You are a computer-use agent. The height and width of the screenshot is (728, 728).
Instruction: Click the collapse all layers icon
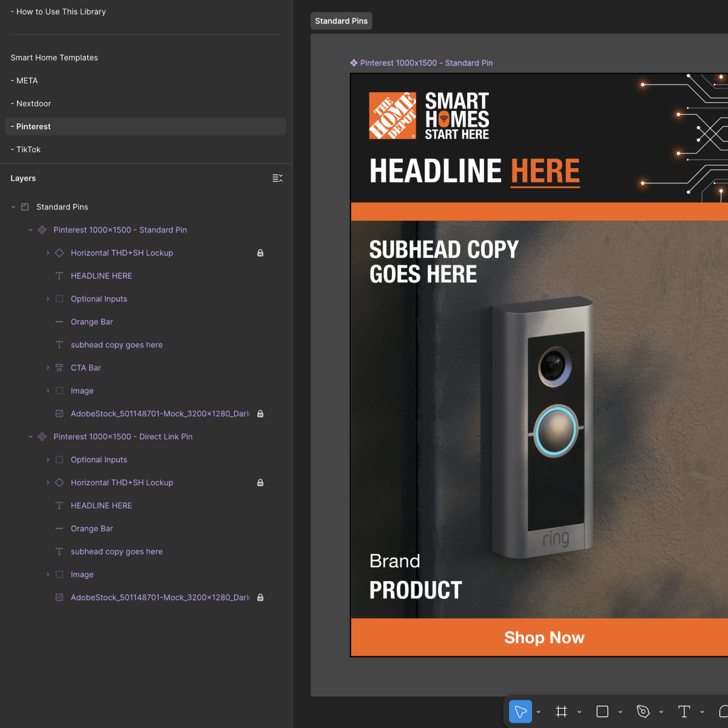tap(277, 178)
